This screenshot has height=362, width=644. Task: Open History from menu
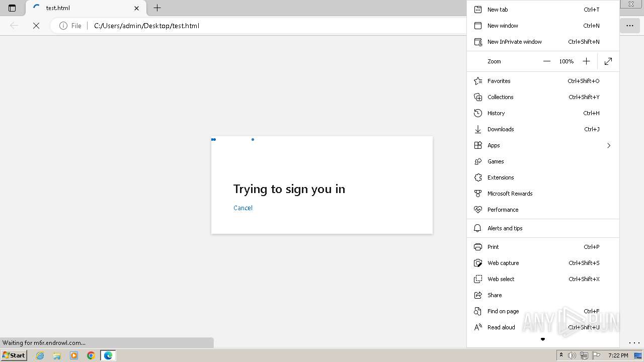pos(543,113)
